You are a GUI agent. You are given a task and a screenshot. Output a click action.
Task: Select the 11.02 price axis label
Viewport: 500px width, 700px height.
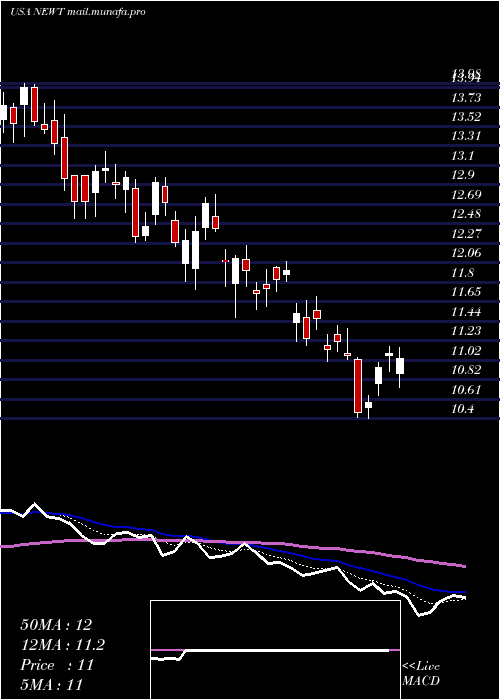click(467, 350)
